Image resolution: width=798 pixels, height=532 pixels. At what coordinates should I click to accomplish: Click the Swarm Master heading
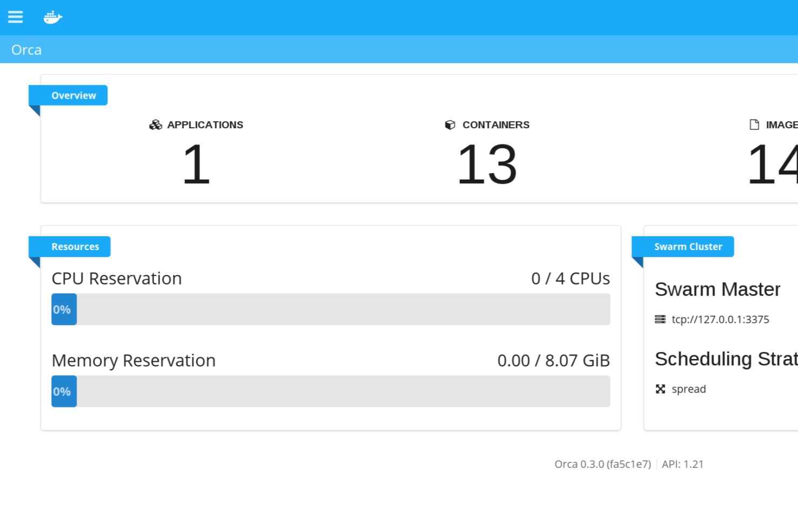pos(717,289)
